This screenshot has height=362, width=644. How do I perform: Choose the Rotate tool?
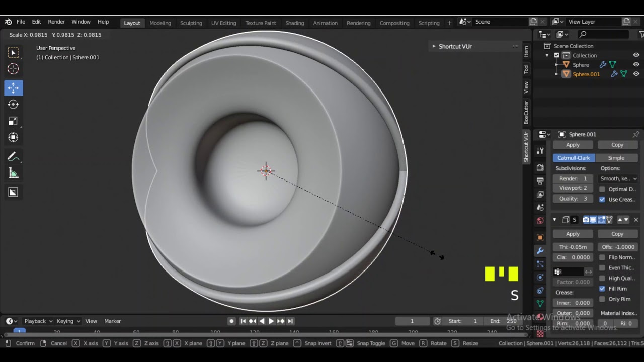tap(13, 104)
